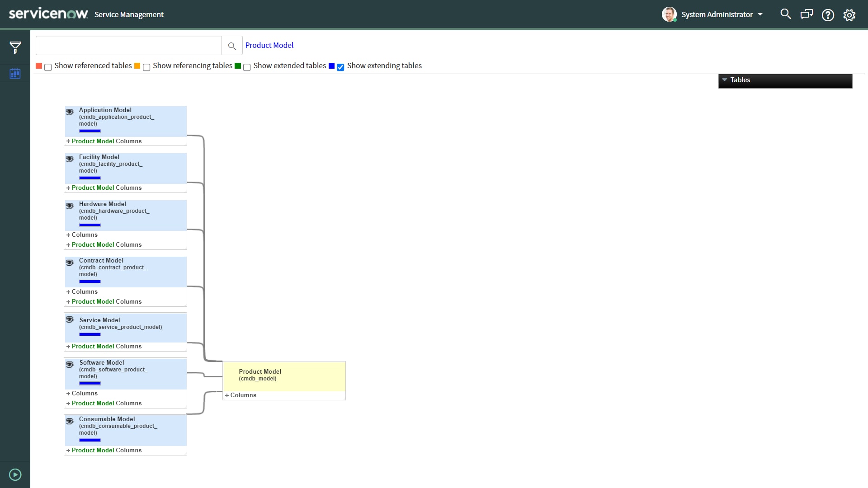Check the Show referencing tables option
Screen dimensions: 868x488
click(146, 67)
